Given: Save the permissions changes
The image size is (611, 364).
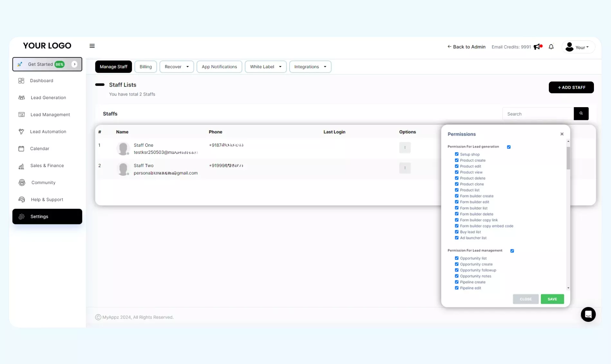Looking at the screenshot, I should [552, 299].
